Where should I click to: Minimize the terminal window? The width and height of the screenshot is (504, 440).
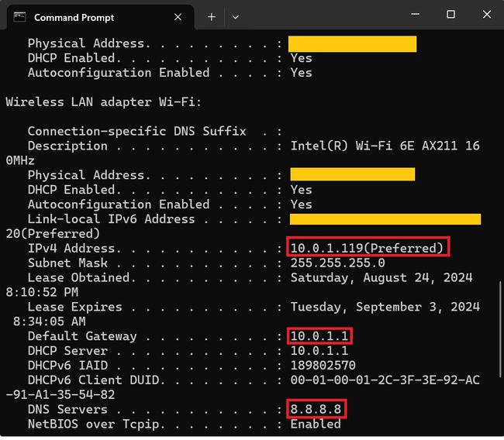tap(416, 15)
